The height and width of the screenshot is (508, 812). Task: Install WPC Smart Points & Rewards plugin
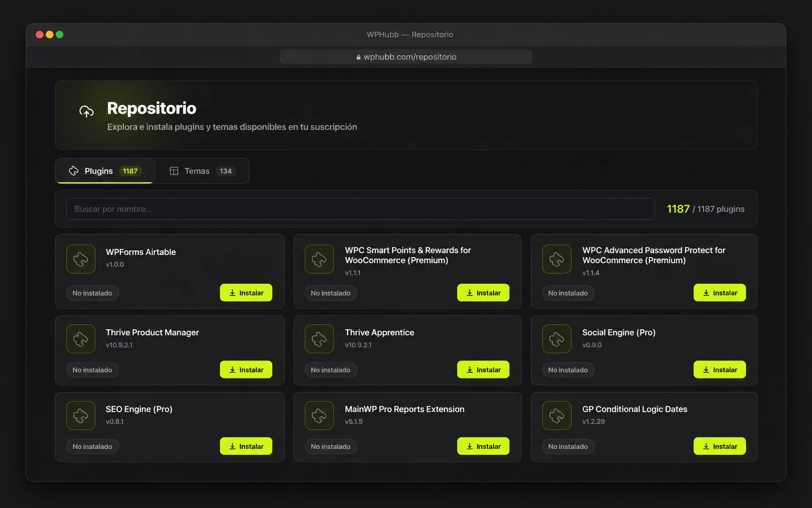coord(483,293)
